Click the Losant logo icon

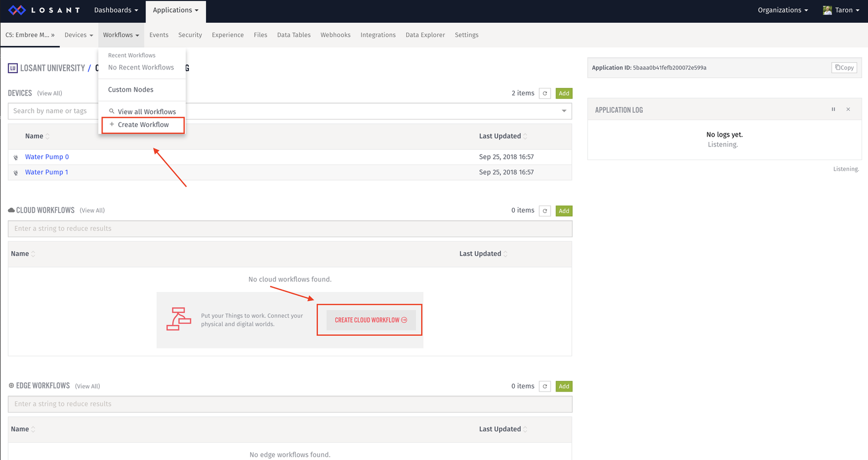tap(17, 10)
